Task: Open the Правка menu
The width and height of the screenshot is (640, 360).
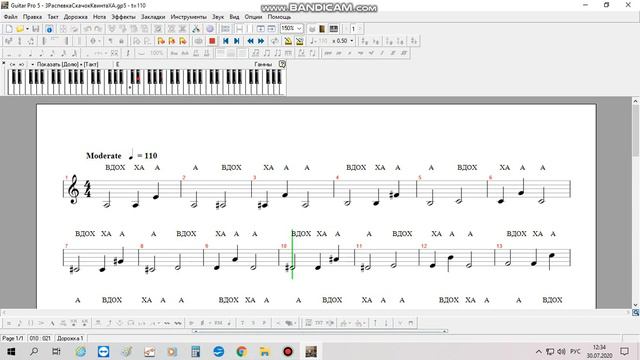Action: (32, 17)
